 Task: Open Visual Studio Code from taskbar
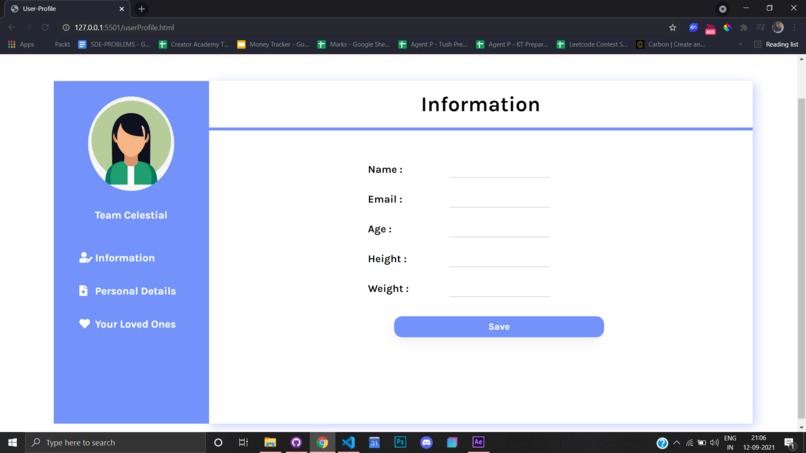(x=348, y=442)
